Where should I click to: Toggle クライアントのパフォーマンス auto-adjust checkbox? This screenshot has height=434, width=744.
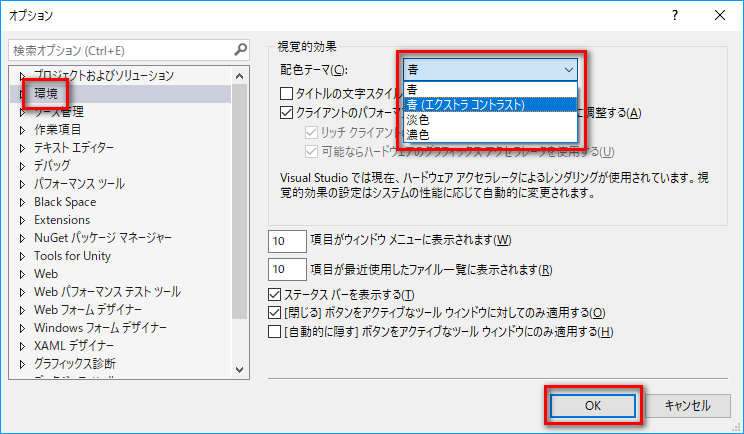(x=286, y=113)
